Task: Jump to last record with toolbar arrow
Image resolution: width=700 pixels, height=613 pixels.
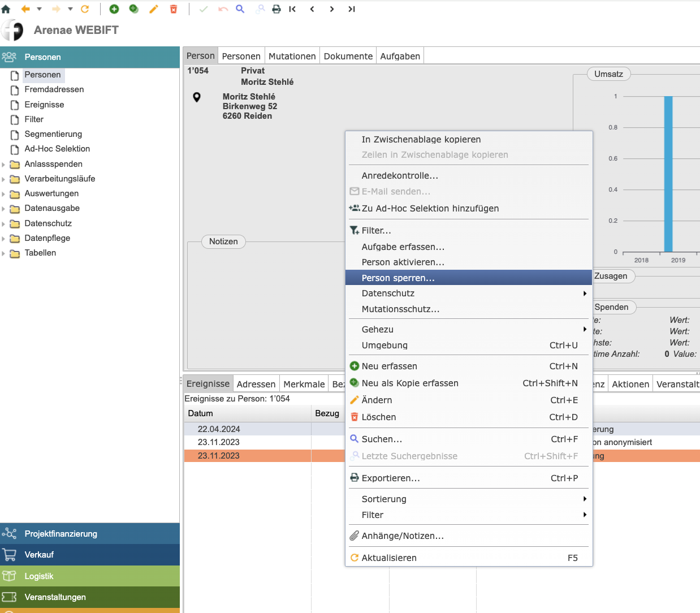Action: 351,9
